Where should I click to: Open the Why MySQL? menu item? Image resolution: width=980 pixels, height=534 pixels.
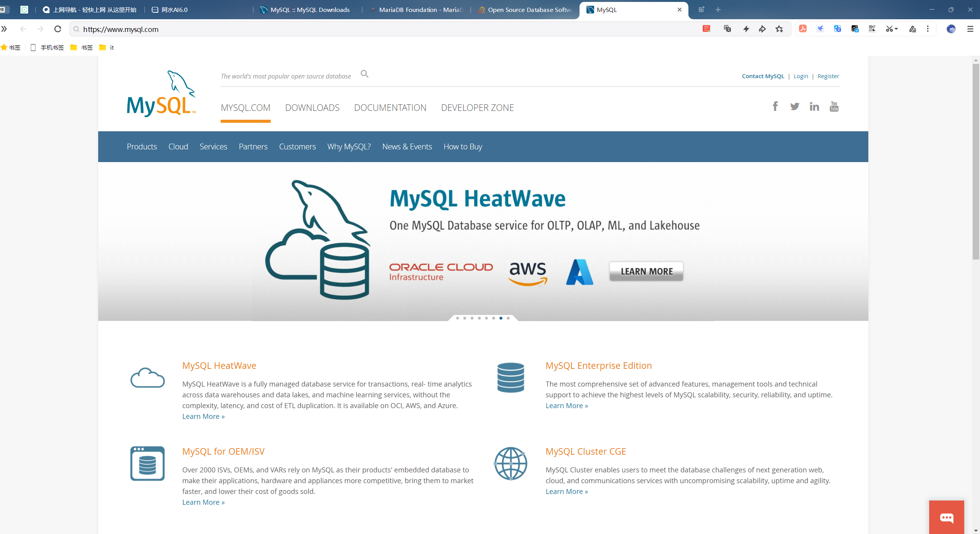(349, 147)
